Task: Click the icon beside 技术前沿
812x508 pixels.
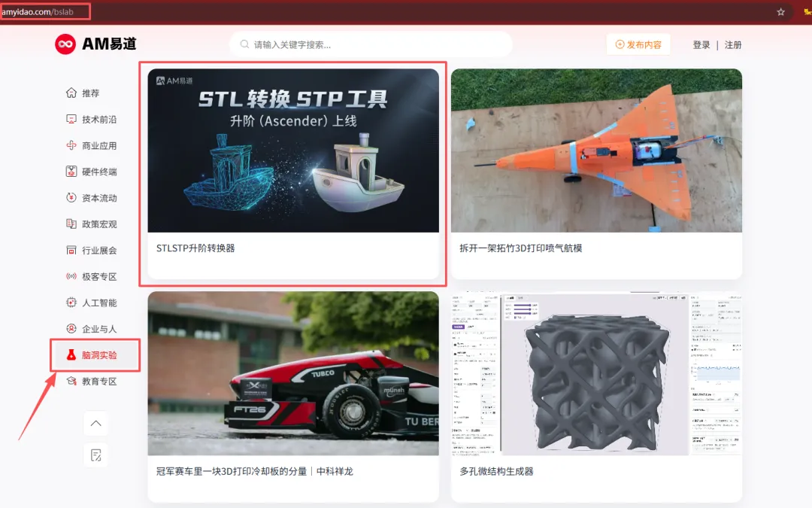Action: [x=71, y=119]
